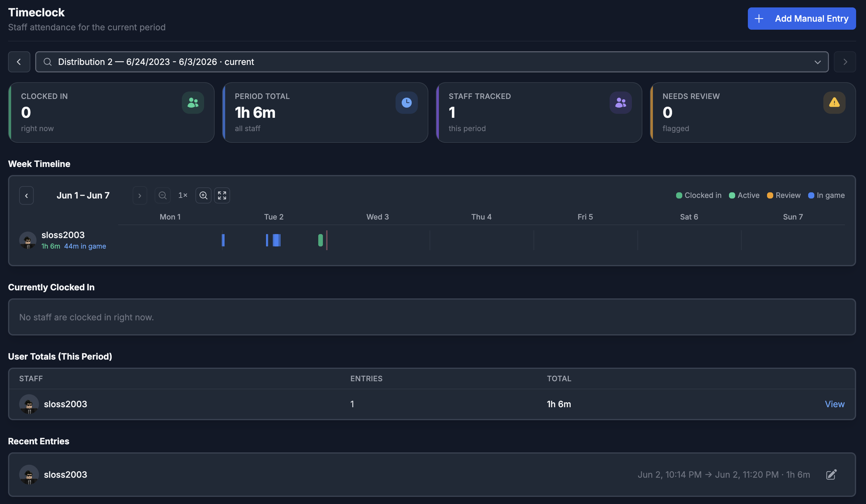Click the In game legend blue dot
Image resolution: width=866 pixels, height=504 pixels.
811,195
